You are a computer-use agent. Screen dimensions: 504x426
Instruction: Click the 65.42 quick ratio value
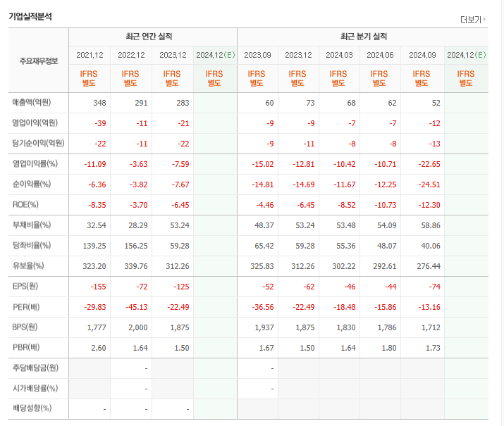click(x=264, y=246)
